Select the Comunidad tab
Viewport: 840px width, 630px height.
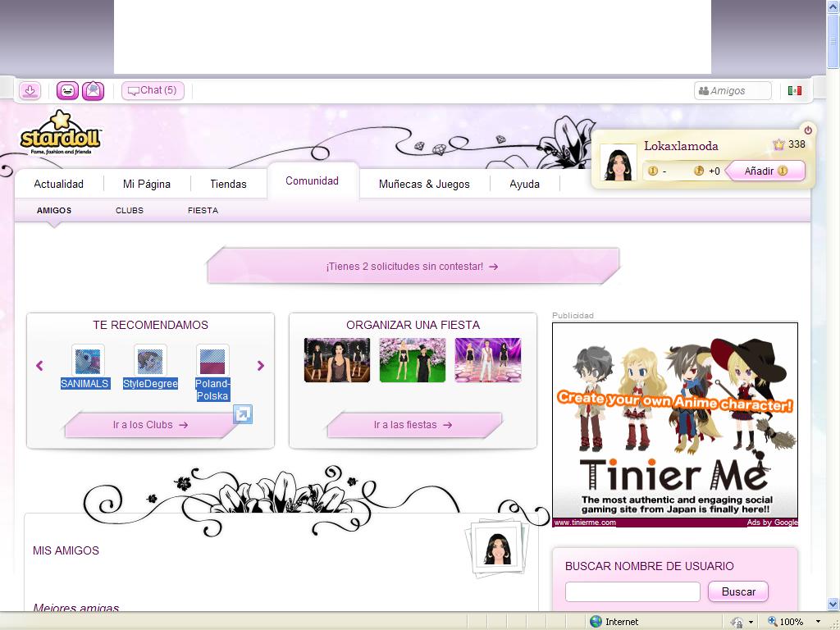[313, 181]
